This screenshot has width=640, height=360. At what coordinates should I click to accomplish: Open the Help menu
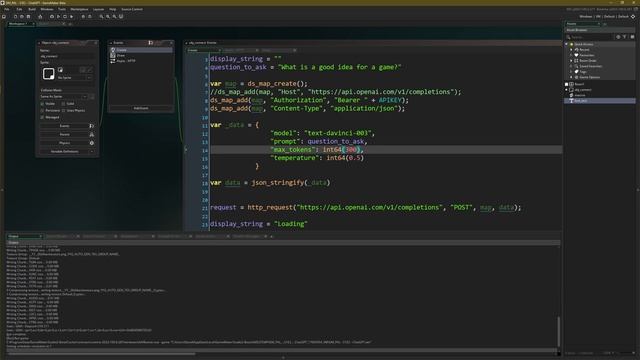click(113, 9)
